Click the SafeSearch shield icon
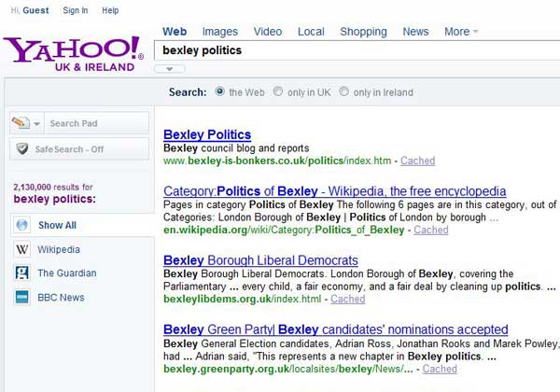 pyautogui.click(x=22, y=149)
